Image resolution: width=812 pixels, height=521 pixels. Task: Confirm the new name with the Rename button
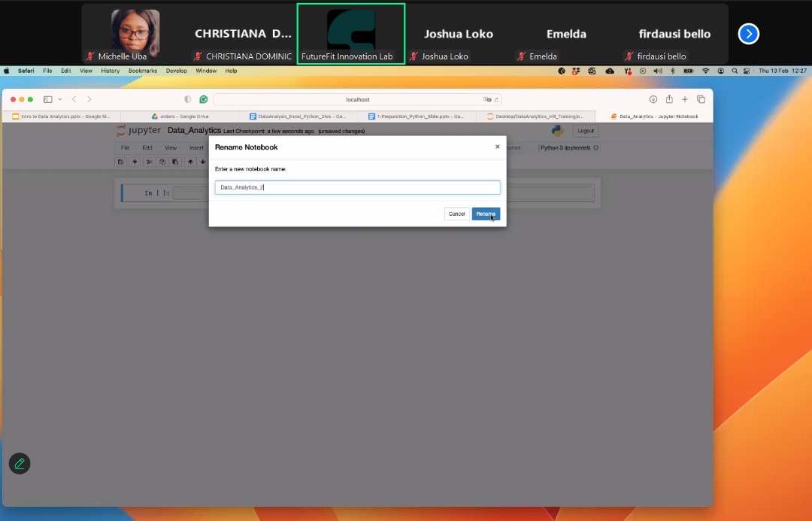pos(485,214)
